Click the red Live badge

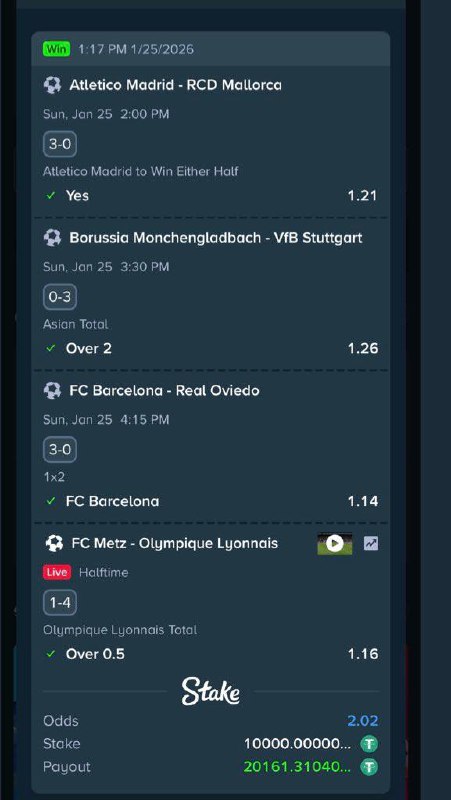(x=57, y=572)
